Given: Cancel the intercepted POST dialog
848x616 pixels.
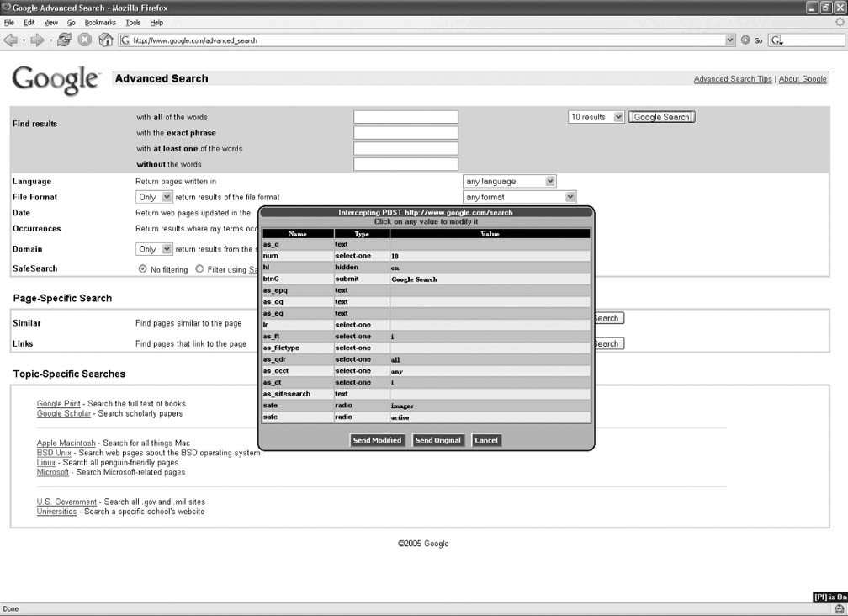Looking at the screenshot, I should [486, 440].
